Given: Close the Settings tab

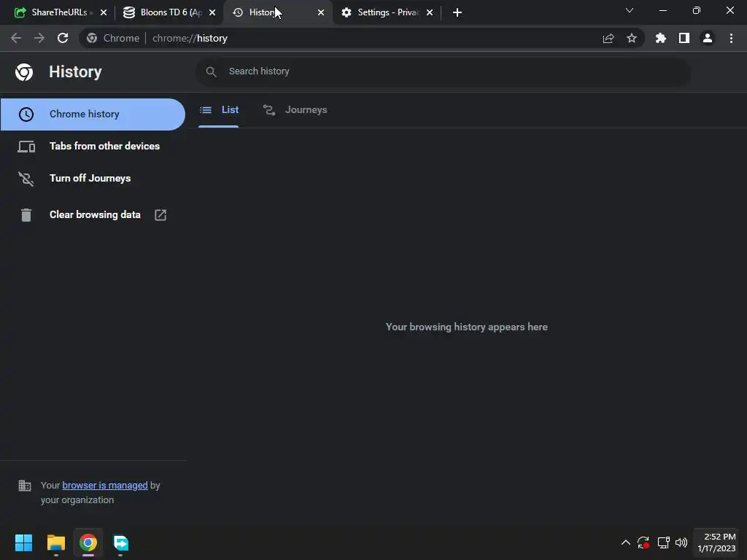Looking at the screenshot, I should point(430,13).
